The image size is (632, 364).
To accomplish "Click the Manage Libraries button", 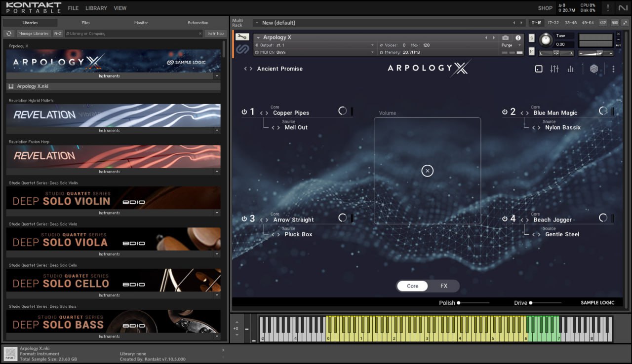I will (34, 34).
